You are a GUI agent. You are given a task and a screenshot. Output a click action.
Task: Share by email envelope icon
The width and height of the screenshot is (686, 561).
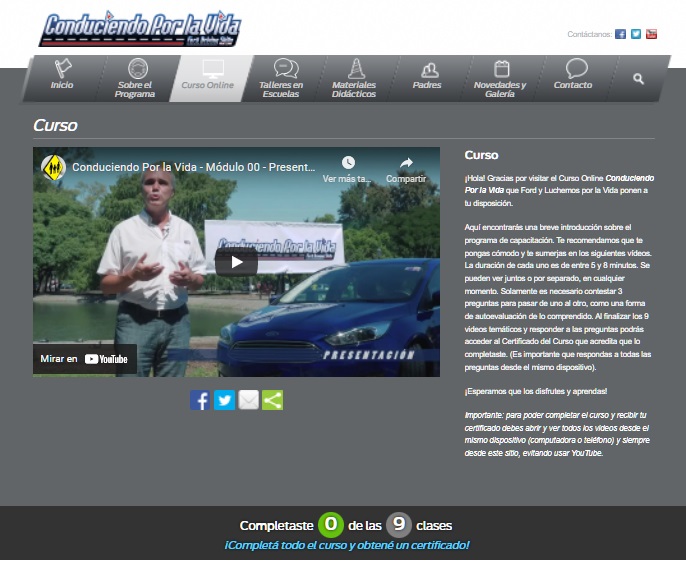[x=248, y=400]
